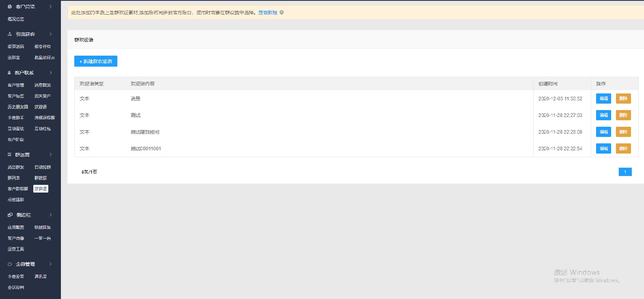Viewport: 644px width, 299px height.
Task: Open the 历史朋友圈 menu item
Action: [x=18, y=107]
